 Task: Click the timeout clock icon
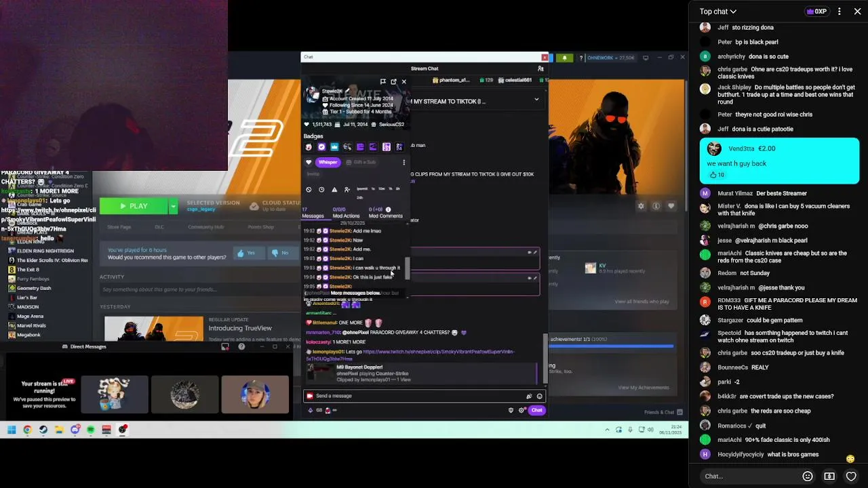321,190
